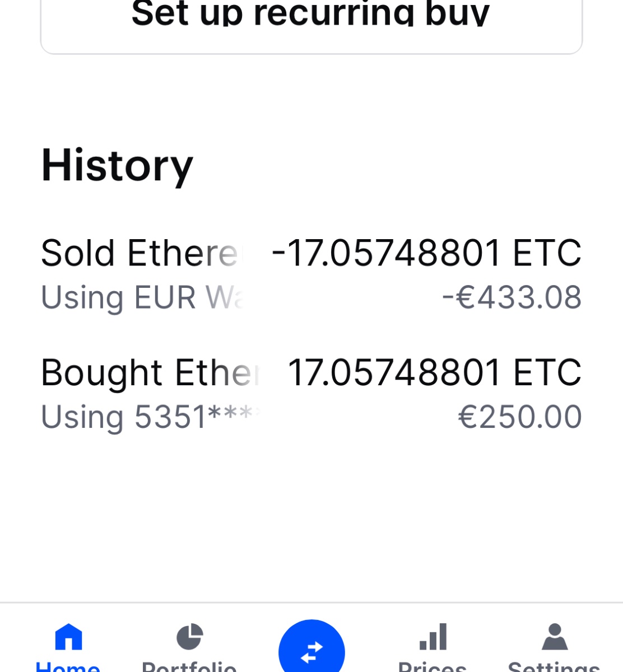The width and height of the screenshot is (623, 672).
Task: Switch to the Portfolio tab label
Action: click(x=189, y=666)
